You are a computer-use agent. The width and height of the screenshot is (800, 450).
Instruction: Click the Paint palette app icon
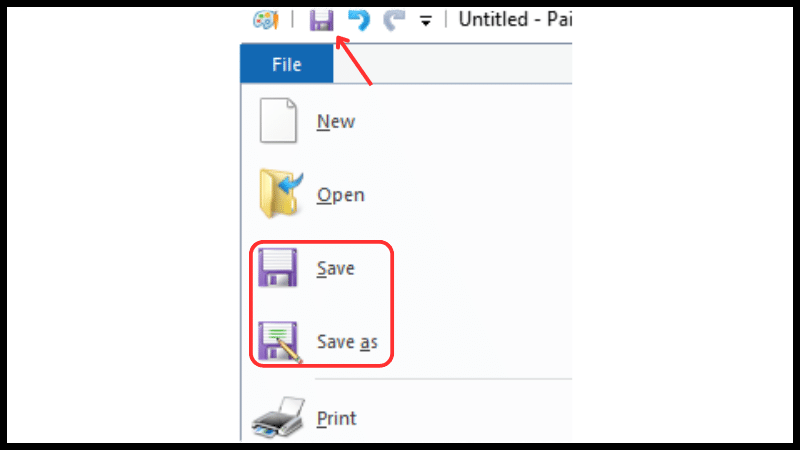[x=266, y=20]
